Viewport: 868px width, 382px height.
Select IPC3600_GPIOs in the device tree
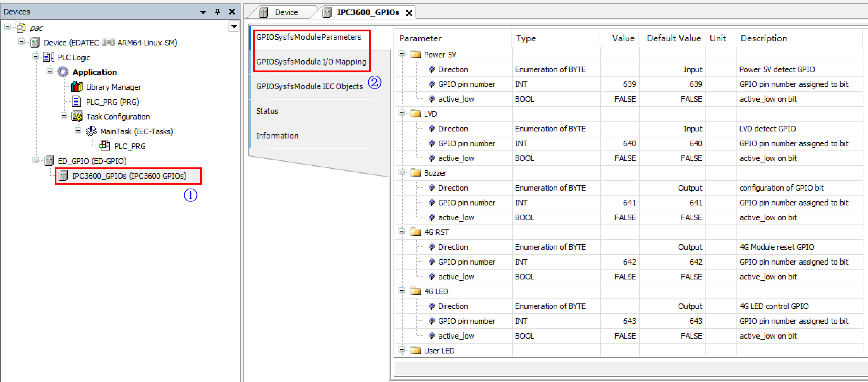pyautogui.click(x=129, y=176)
